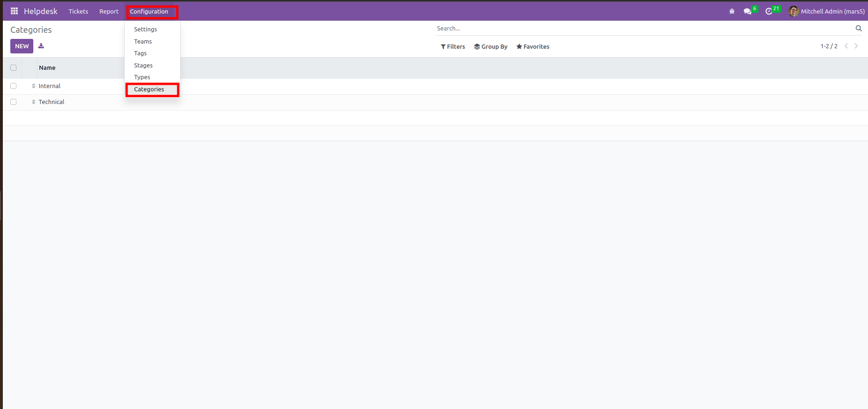Image resolution: width=868 pixels, height=409 pixels.
Task: Click the Helpdesk app title
Action: pos(41,11)
